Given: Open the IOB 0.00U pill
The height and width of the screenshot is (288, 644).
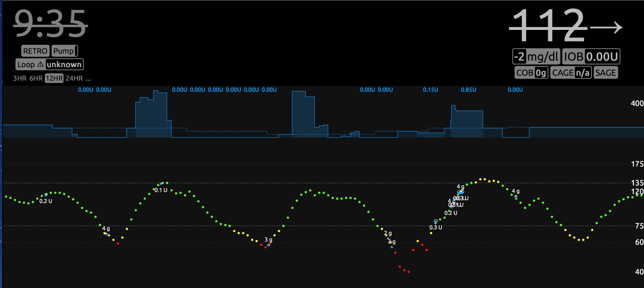Looking at the screenshot, I should (591, 57).
